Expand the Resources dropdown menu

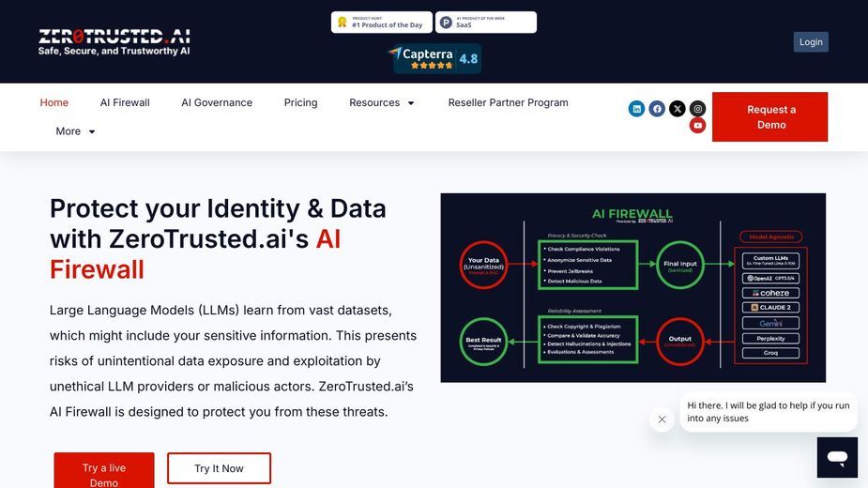click(381, 102)
